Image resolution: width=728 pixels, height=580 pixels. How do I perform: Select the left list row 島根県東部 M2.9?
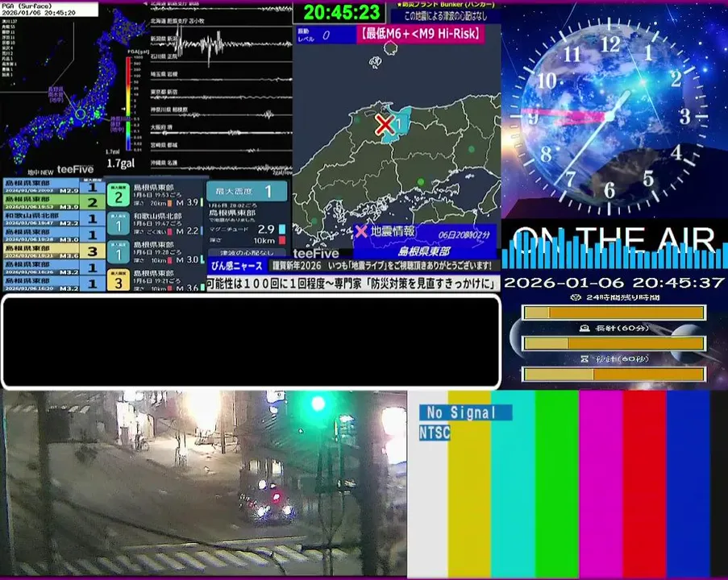(x=54, y=186)
